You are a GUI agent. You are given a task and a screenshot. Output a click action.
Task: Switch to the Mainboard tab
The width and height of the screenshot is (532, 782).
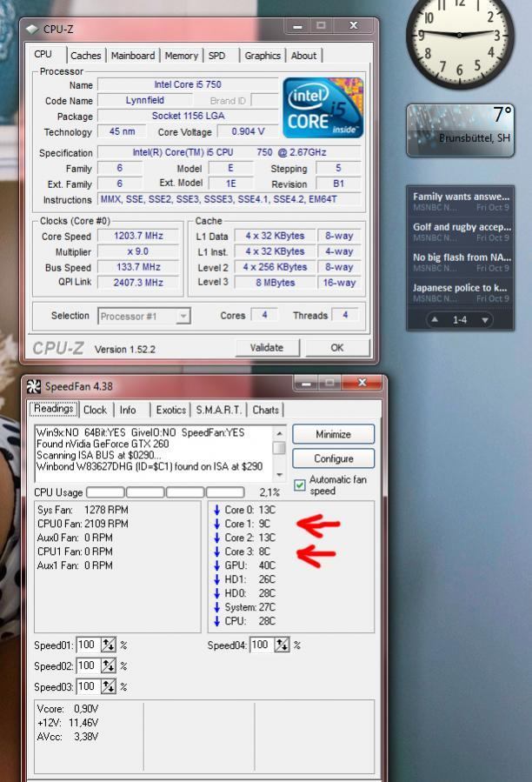(x=133, y=56)
